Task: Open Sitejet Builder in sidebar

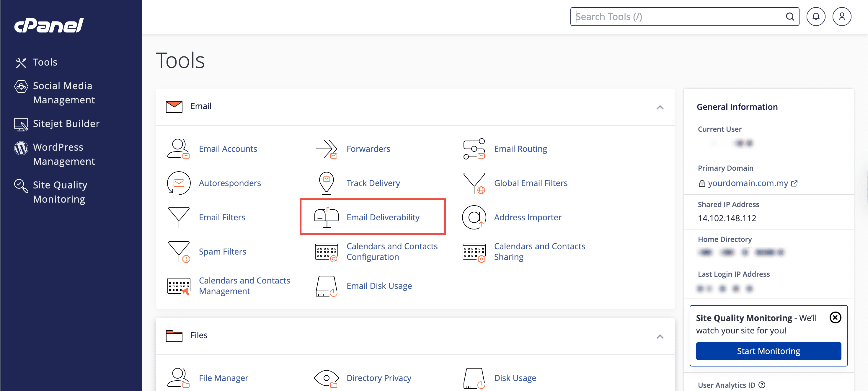Action: pyautogui.click(x=66, y=124)
